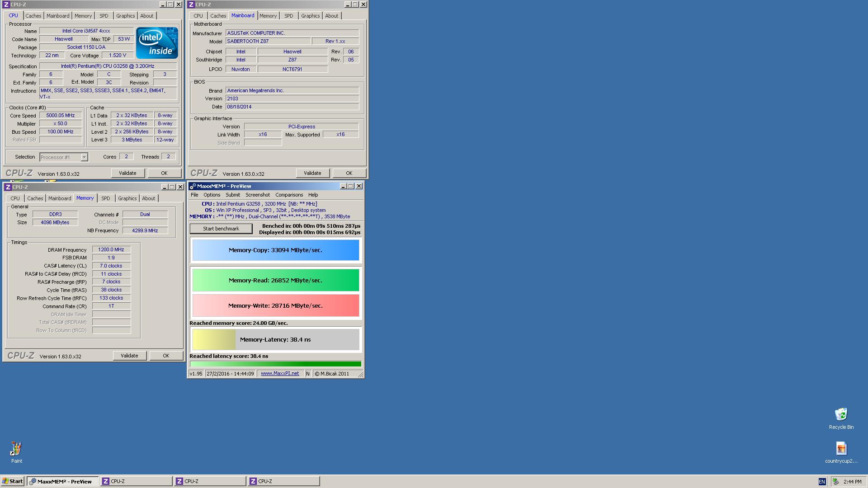Screen dimensions: 868x488
Task: Click the Start button on the taskbar
Action: 13,481
